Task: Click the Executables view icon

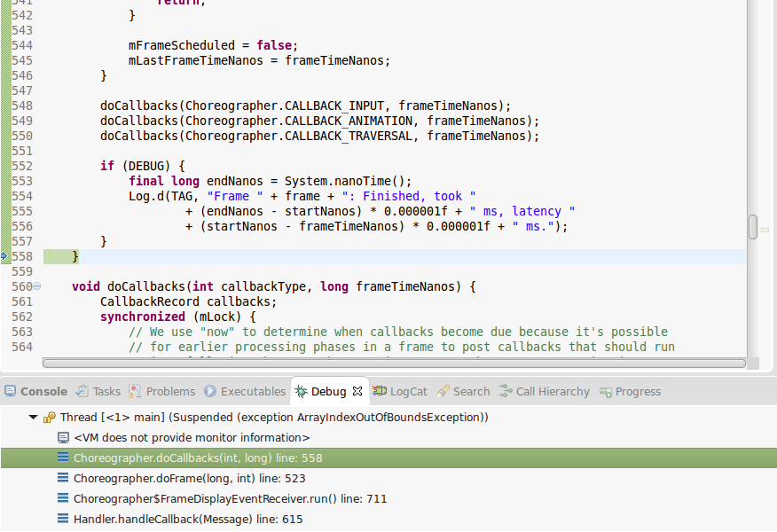Action: point(210,391)
